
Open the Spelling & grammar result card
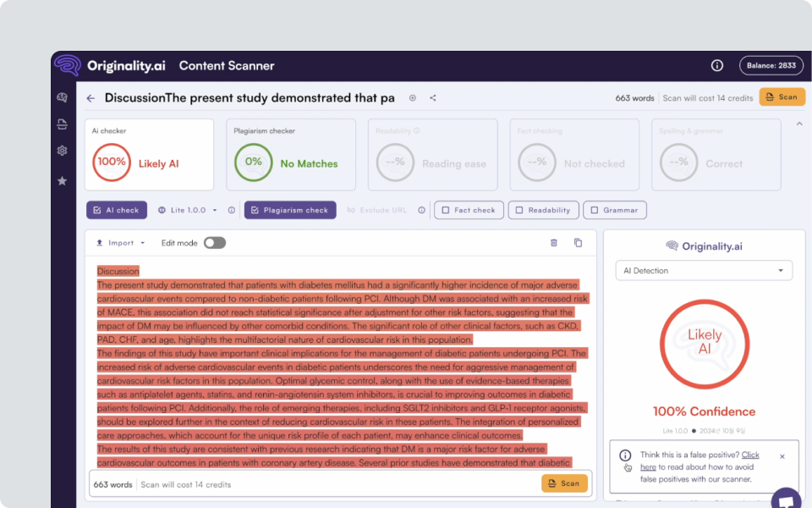coord(716,154)
